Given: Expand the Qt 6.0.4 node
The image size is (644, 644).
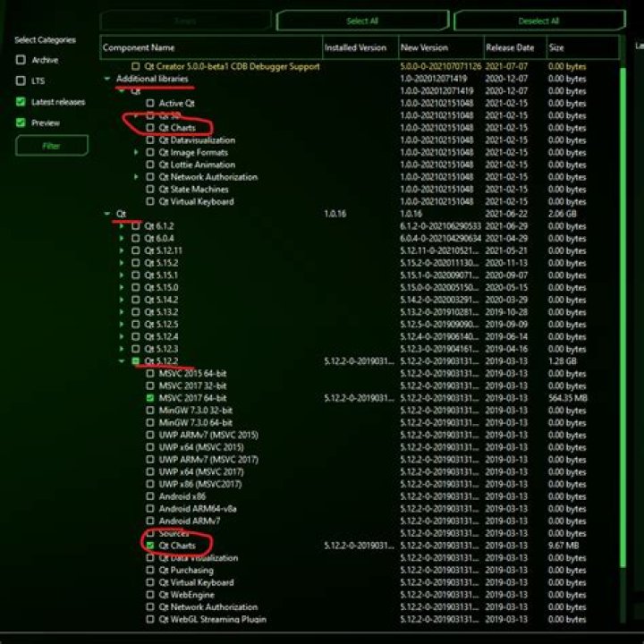Looking at the screenshot, I should [122, 238].
